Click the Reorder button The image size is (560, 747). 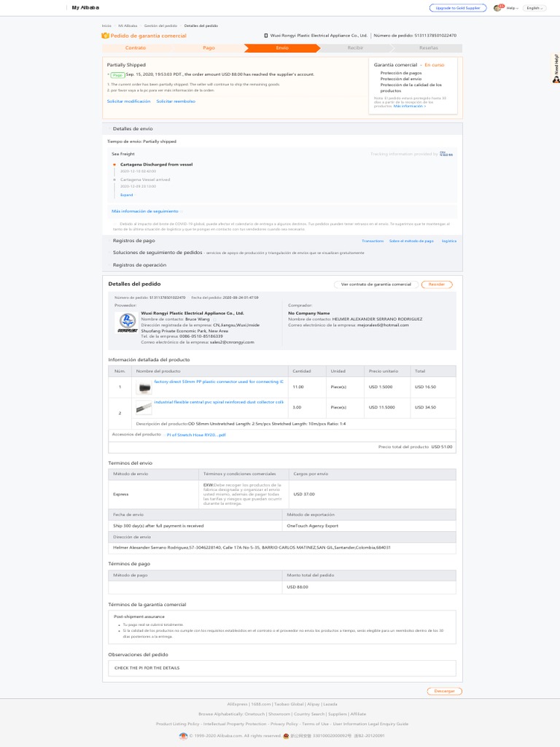(x=436, y=285)
